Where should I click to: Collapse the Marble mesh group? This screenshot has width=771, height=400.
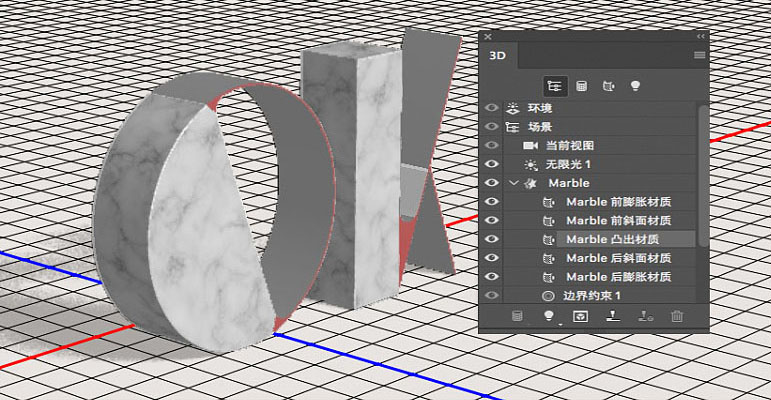(514, 183)
